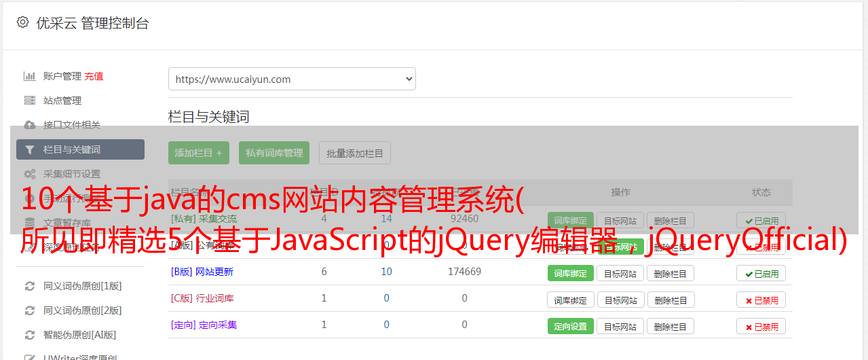Image resolution: width=868 pixels, height=360 pixels.
Task: Click the 状态 column header
Action: (761, 192)
